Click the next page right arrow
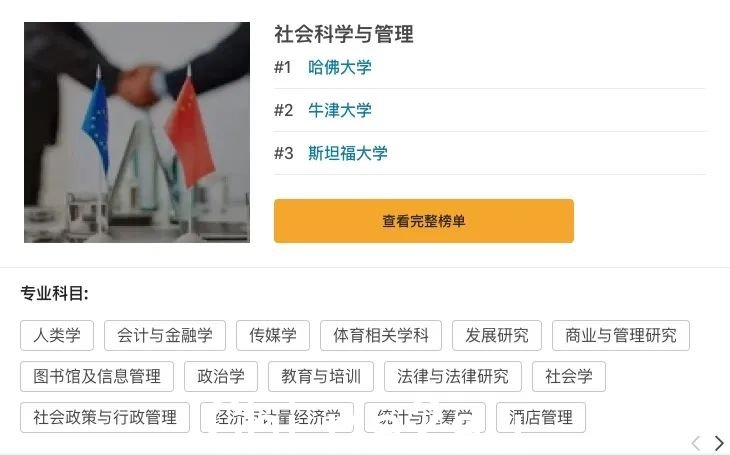 click(719, 442)
